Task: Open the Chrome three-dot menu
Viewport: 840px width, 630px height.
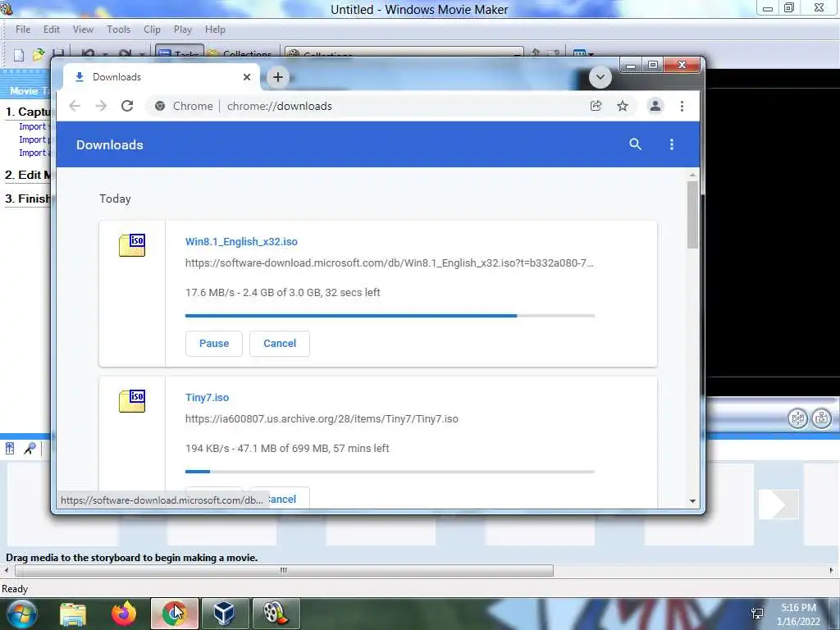Action: click(x=682, y=106)
